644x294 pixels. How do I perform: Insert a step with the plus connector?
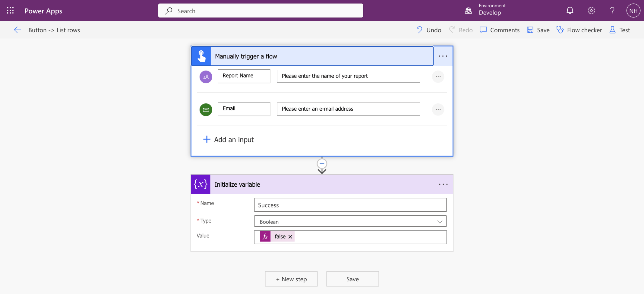point(322,164)
